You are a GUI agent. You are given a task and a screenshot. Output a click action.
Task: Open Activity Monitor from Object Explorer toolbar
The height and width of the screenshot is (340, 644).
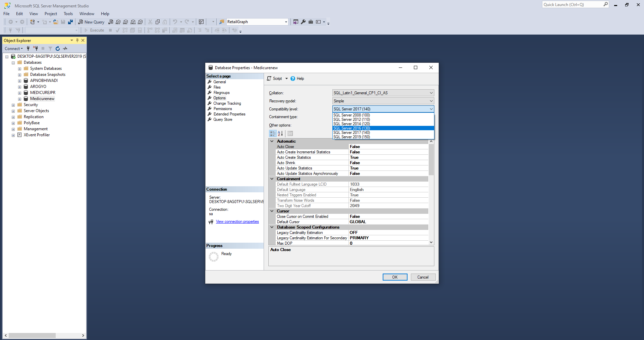point(65,48)
